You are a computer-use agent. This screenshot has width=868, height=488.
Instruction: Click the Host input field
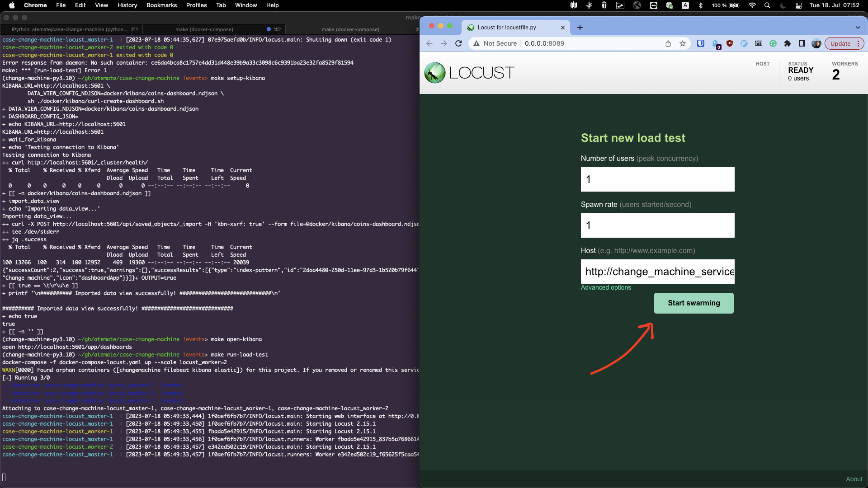coord(658,271)
